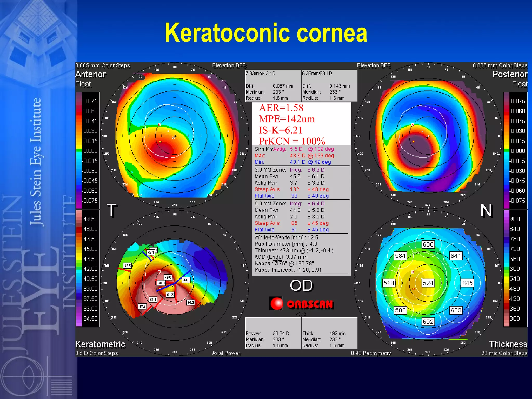This screenshot has height=399, width=532.
Task: Click the Min 43.1 D @ 49 deg row
Action: [293, 162]
